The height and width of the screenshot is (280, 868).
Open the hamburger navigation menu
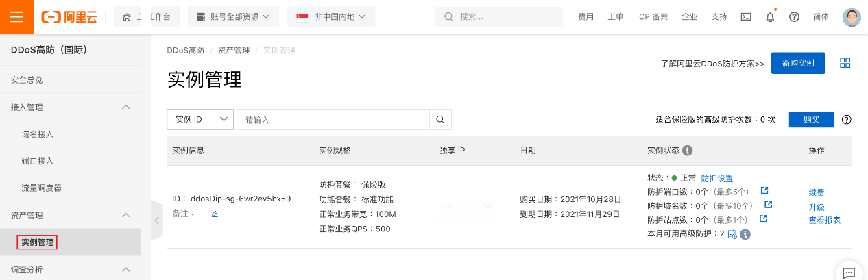(x=17, y=17)
